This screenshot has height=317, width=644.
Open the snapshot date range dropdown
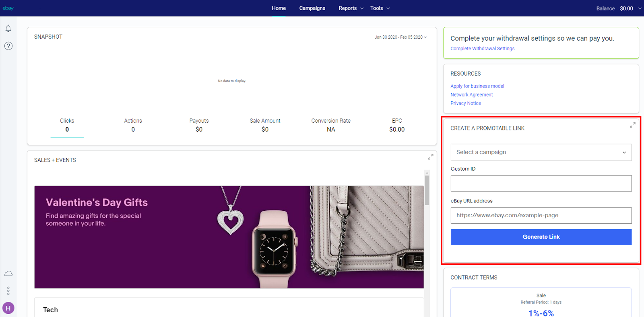click(400, 37)
